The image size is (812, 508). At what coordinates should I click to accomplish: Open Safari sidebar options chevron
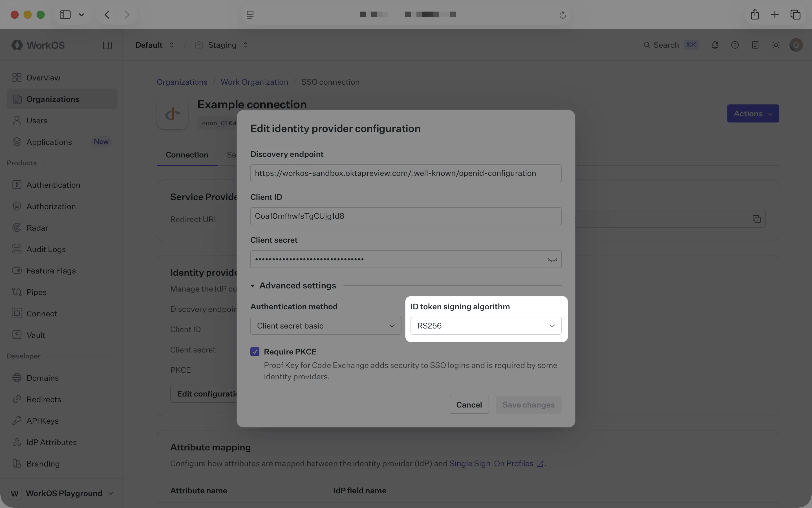coord(81,15)
